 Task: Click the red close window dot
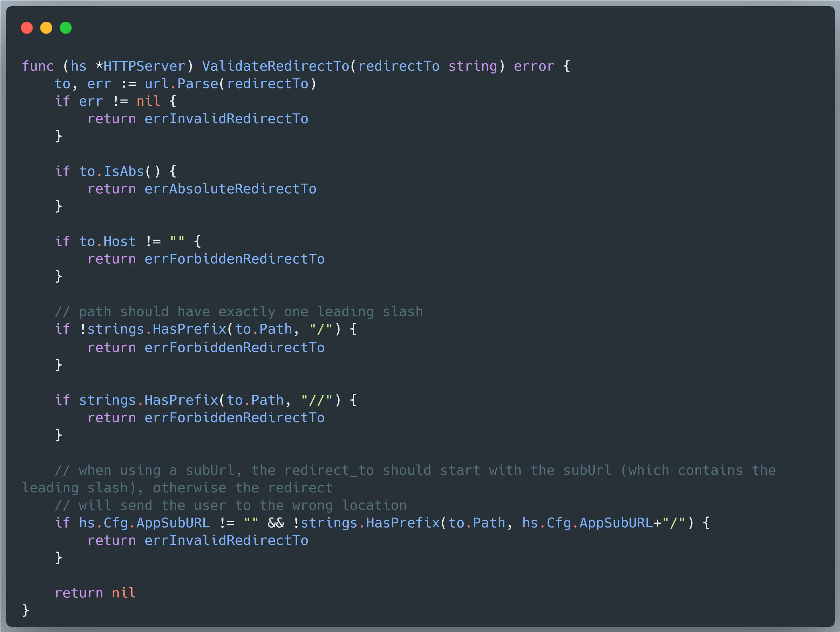tap(27, 28)
